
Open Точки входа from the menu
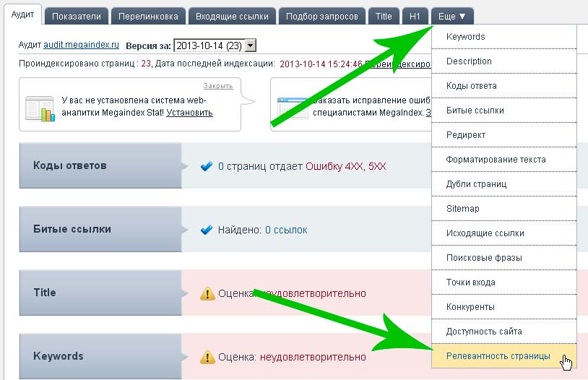pyautogui.click(x=504, y=282)
